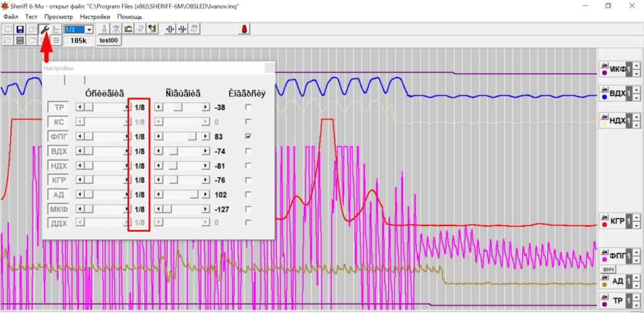Click the ФНЧ filter button
Screen dimensions: 644x313
click(609, 270)
